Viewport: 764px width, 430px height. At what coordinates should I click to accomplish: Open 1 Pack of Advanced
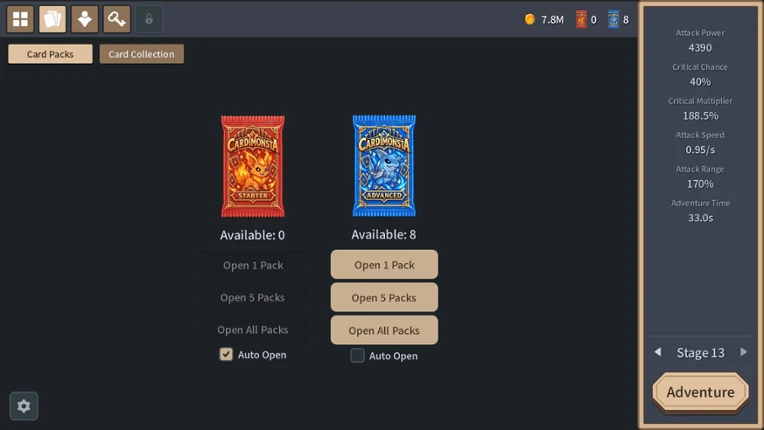click(384, 264)
